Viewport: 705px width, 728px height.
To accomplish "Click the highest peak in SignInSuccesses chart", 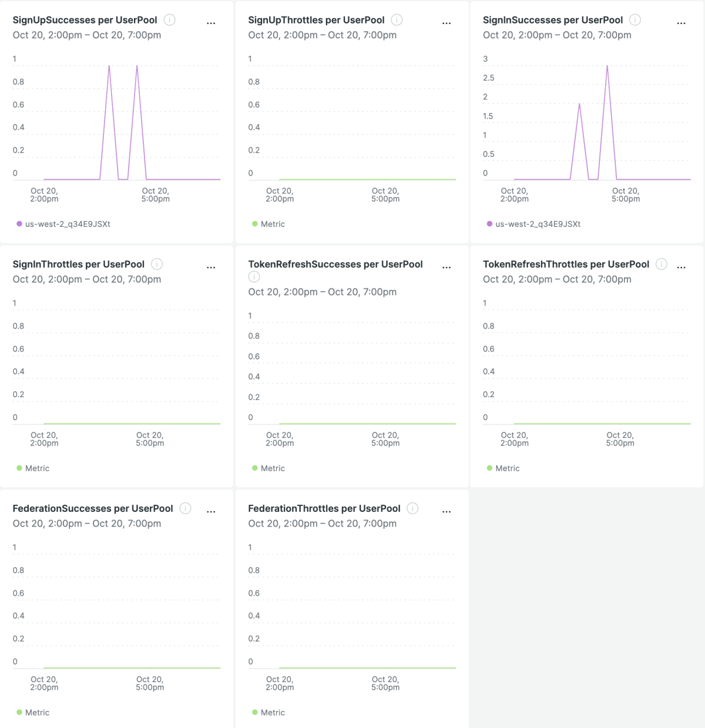I will pyautogui.click(x=607, y=66).
